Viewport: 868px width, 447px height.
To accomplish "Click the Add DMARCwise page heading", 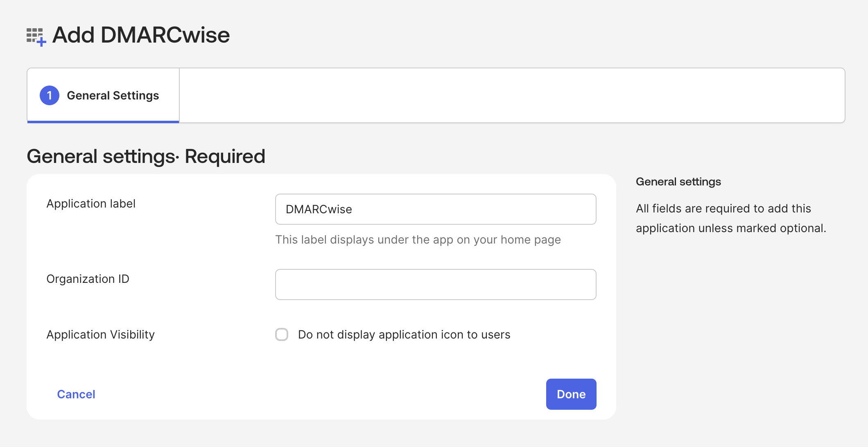I will [141, 35].
